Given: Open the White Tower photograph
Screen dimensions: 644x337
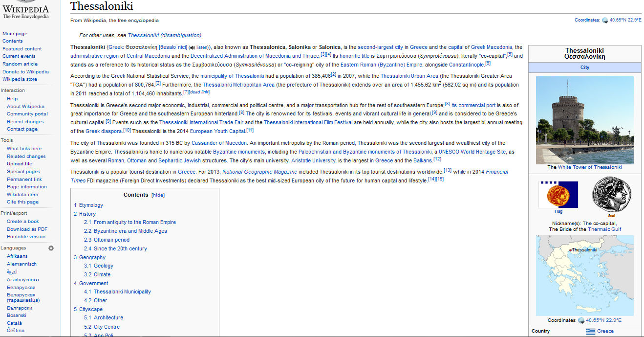Looking at the screenshot, I should point(584,120).
